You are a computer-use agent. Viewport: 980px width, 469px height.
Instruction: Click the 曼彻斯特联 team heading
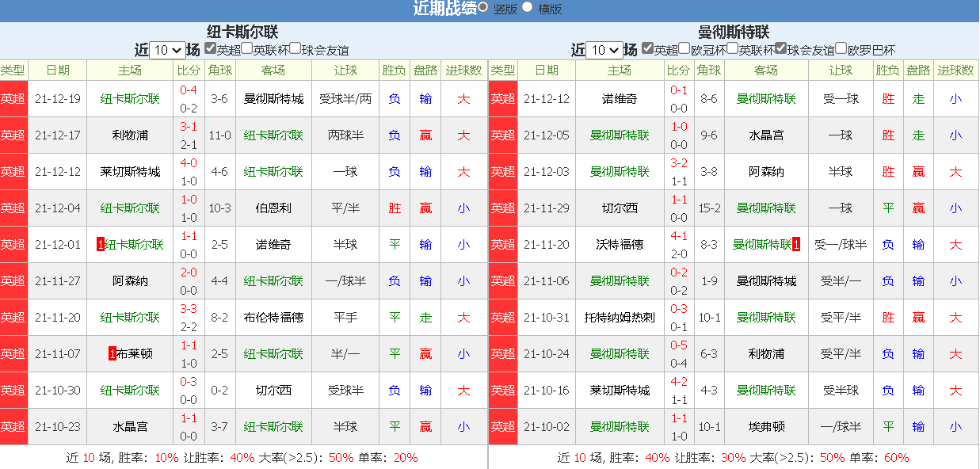tap(734, 32)
